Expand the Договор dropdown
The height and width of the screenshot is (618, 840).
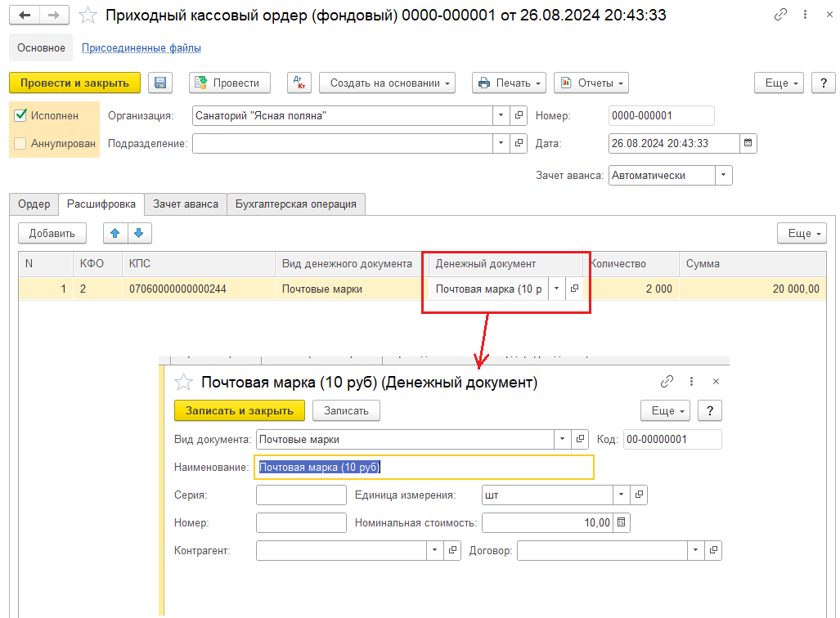(696, 550)
